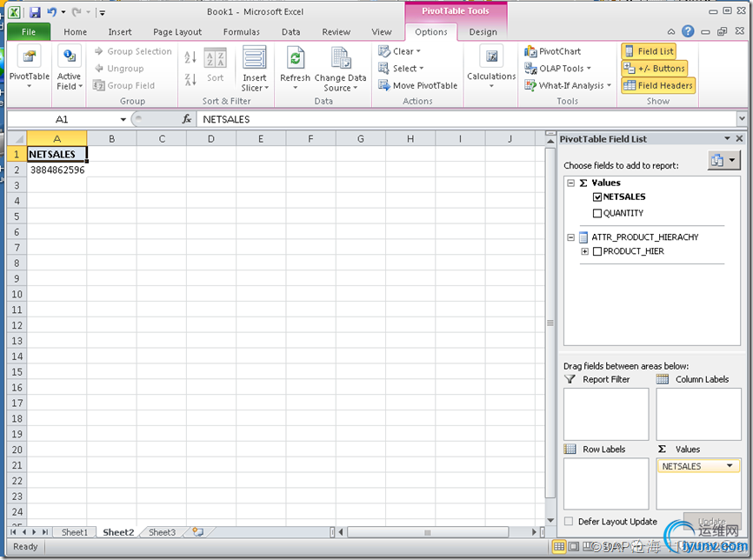This screenshot has width=753, height=560.
Task: Switch to the Insert ribbon tab
Action: pos(120,32)
